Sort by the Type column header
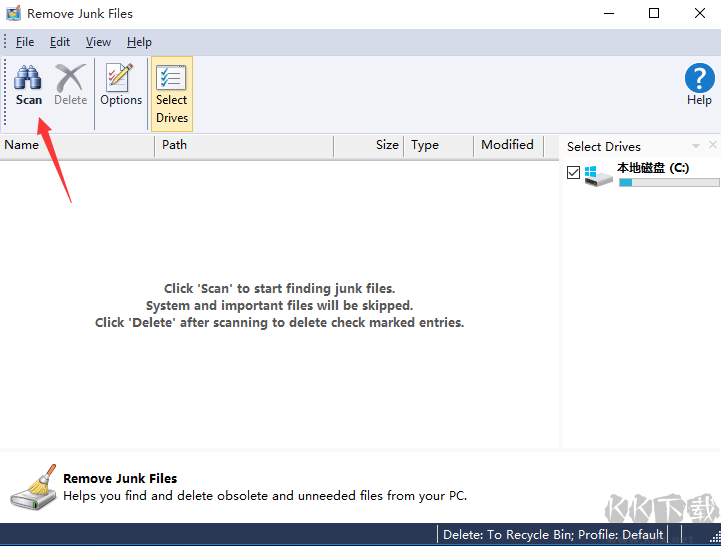 click(439, 146)
